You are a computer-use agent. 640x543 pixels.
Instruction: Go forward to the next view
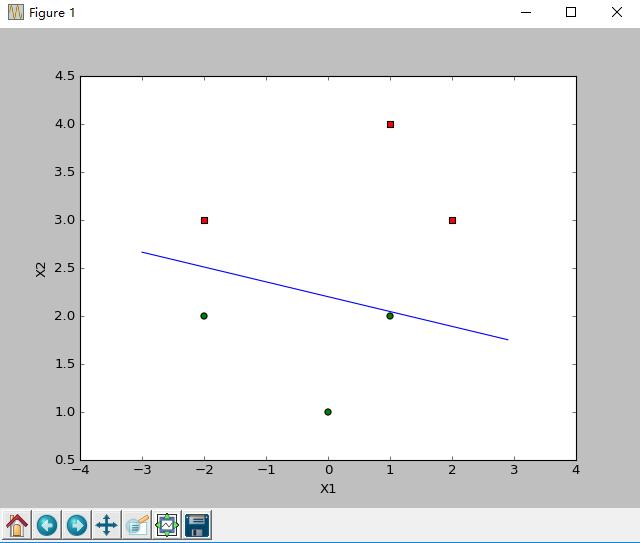[77, 525]
